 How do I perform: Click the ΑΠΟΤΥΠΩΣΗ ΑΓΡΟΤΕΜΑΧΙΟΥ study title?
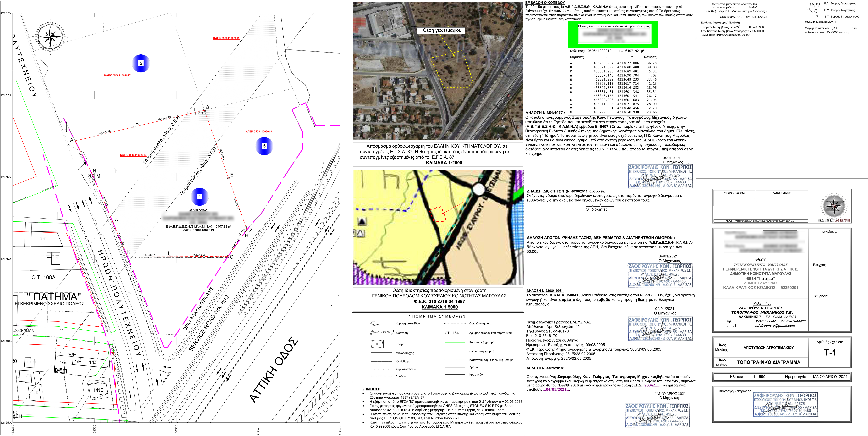point(768,348)
